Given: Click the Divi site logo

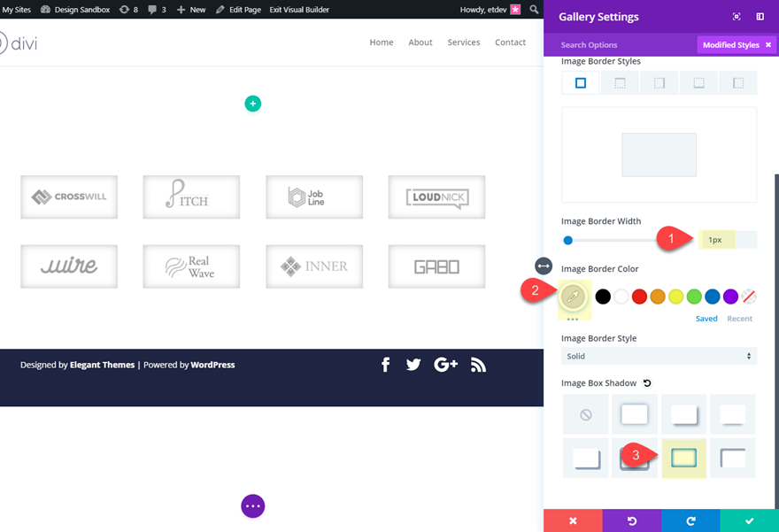Looking at the screenshot, I should tap(18, 43).
